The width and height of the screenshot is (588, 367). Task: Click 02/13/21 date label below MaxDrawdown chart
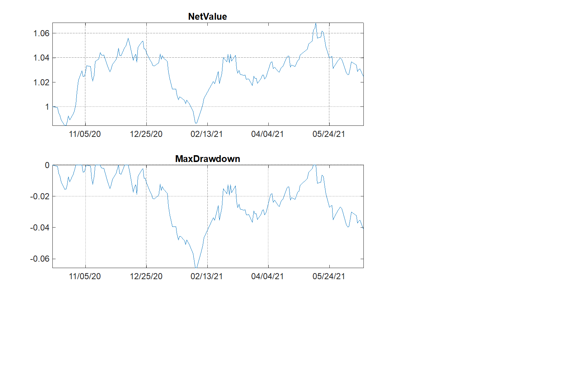point(207,276)
